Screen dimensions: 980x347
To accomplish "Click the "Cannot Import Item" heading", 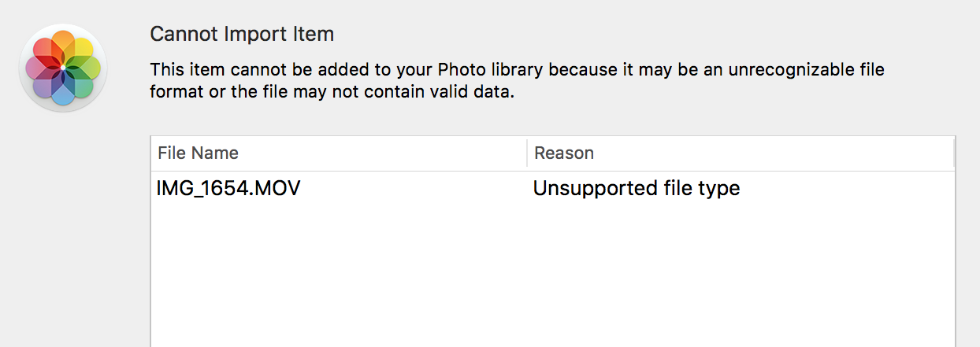I will click(242, 35).
